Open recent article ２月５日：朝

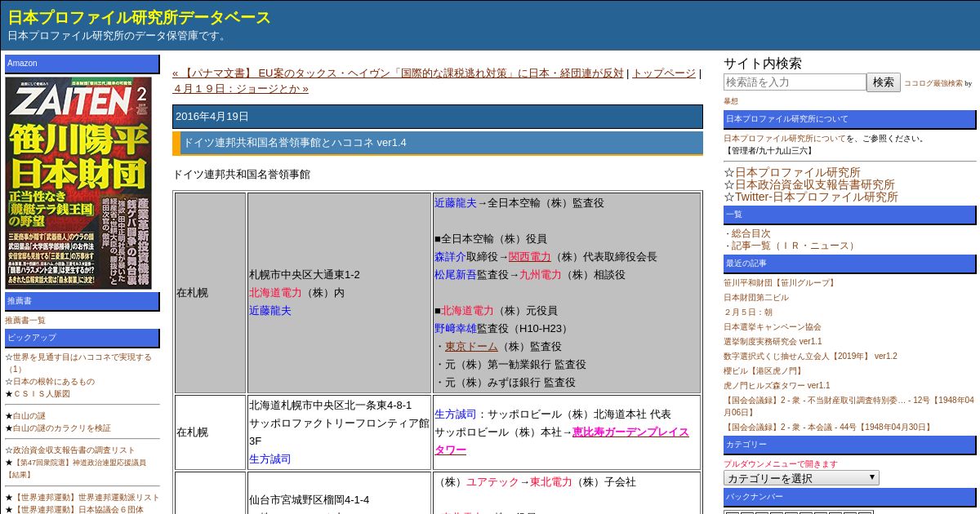(x=748, y=312)
